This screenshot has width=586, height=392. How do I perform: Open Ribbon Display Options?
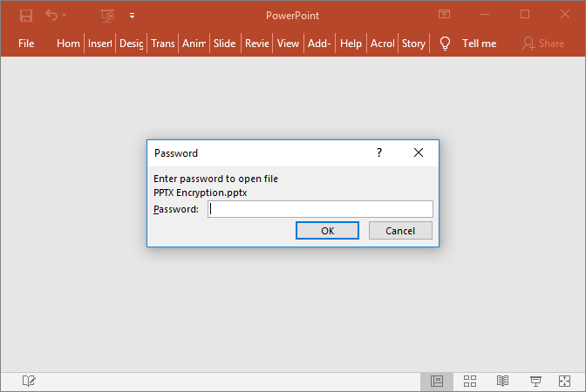click(x=445, y=15)
